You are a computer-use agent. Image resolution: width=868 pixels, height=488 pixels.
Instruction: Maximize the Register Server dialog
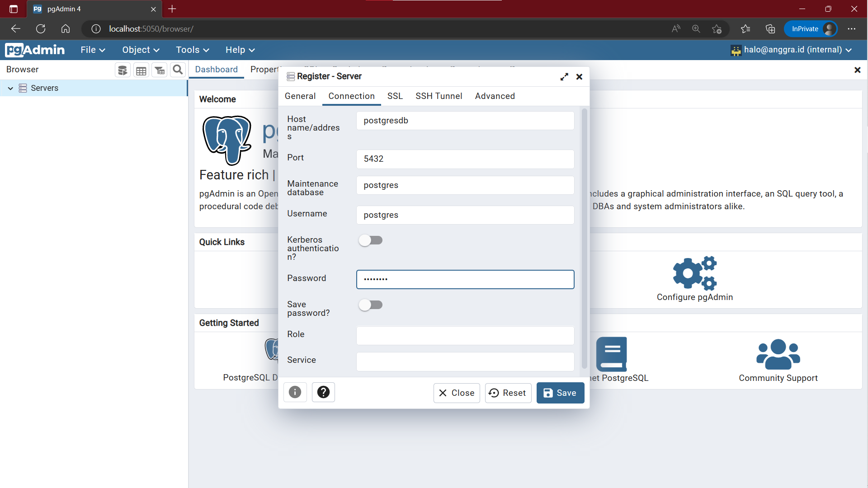(x=564, y=77)
